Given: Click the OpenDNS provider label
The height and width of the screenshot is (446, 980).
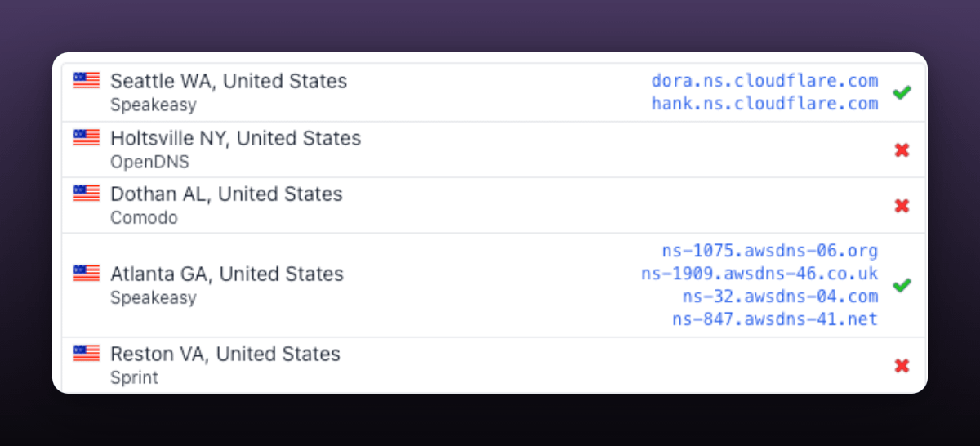Looking at the screenshot, I should pyautogui.click(x=149, y=162).
